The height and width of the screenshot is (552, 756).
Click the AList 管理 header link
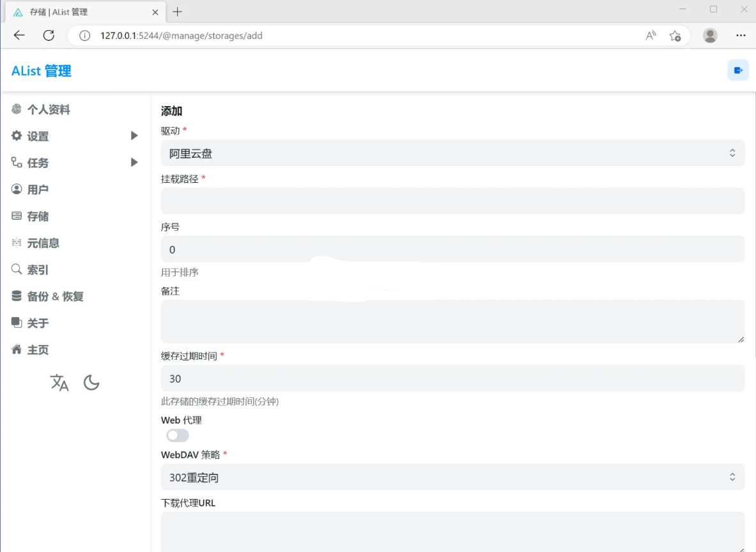click(x=40, y=71)
